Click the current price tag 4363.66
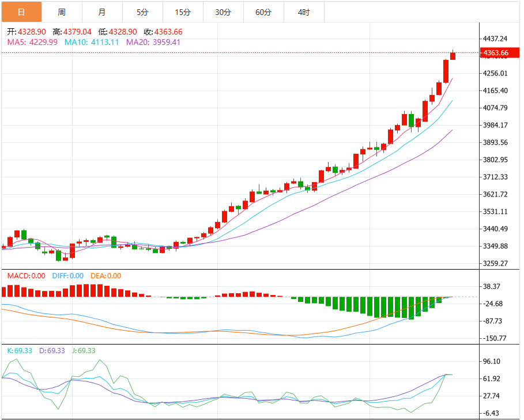Viewport: 524px width, 420px height. 496,53
